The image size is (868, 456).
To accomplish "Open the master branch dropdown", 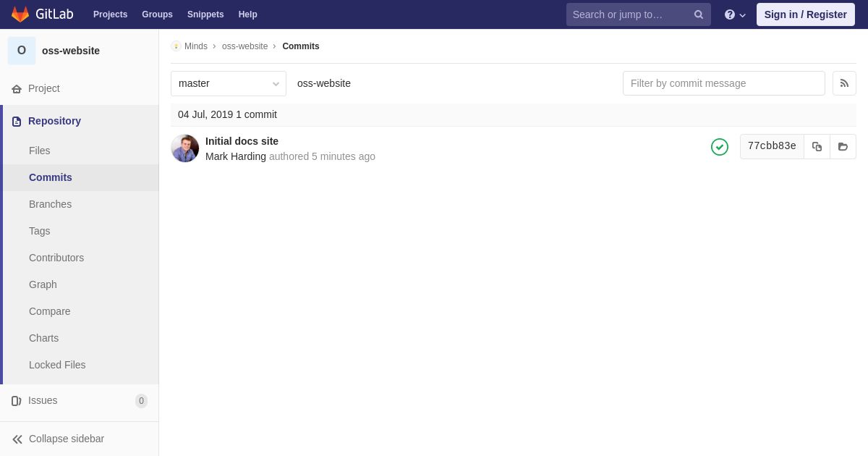I will tap(229, 83).
